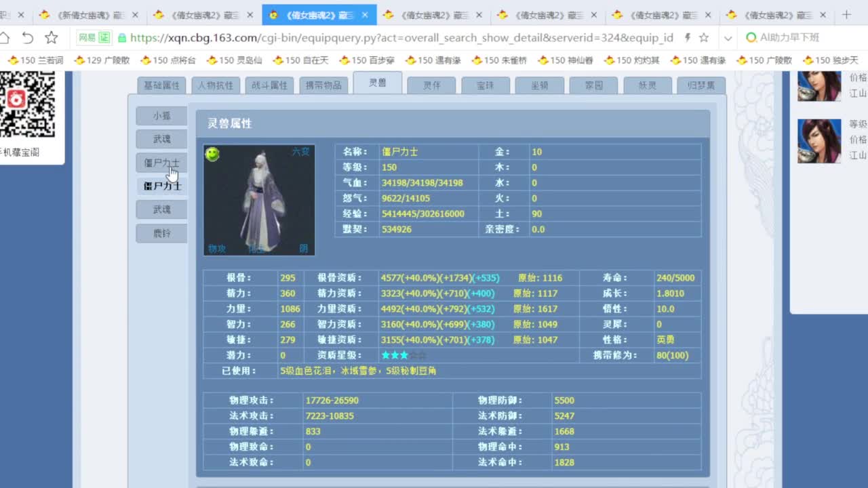Click the browser back arrow icon

point(27,38)
